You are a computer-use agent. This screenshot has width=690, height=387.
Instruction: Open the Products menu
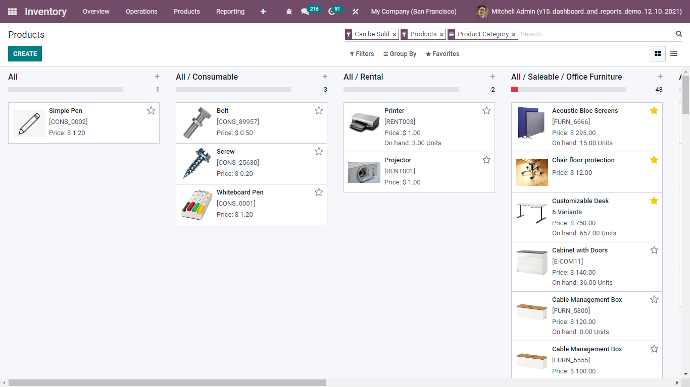pos(187,12)
